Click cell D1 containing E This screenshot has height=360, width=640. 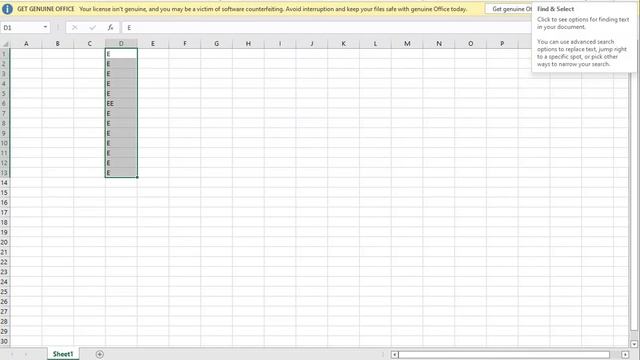(121, 54)
